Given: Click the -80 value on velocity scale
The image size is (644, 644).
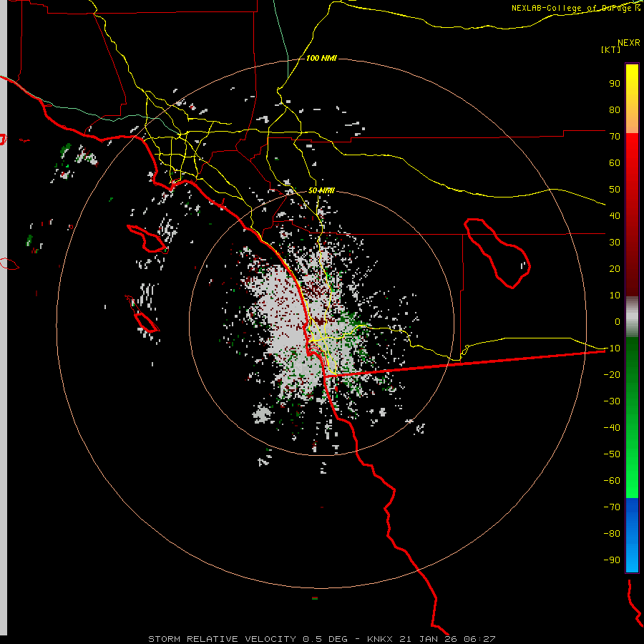Looking at the screenshot, I should [612, 534].
